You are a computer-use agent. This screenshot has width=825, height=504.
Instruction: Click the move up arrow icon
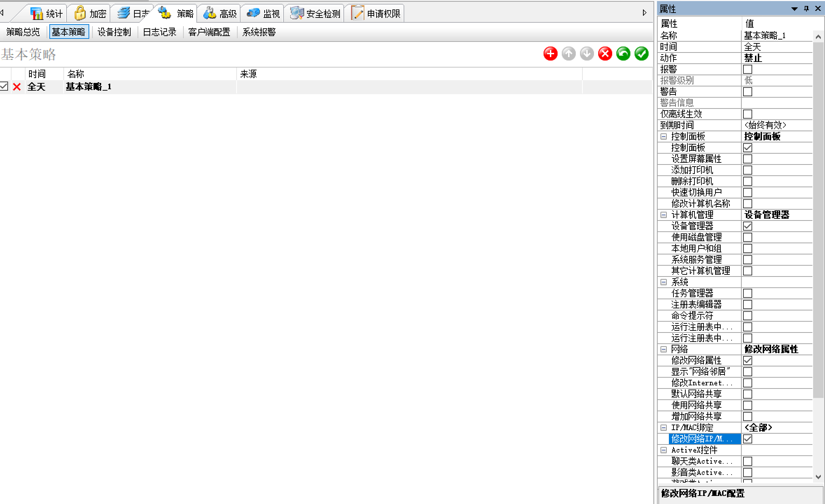[x=568, y=54]
